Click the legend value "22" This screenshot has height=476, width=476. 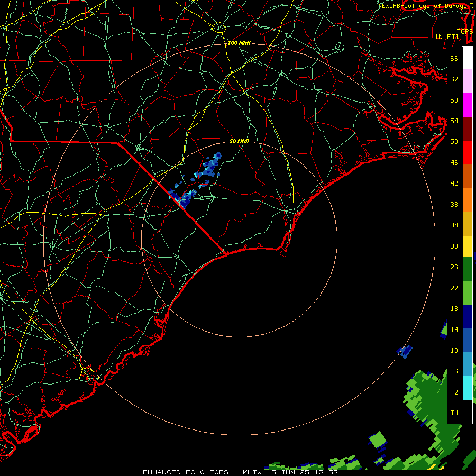pos(454,288)
